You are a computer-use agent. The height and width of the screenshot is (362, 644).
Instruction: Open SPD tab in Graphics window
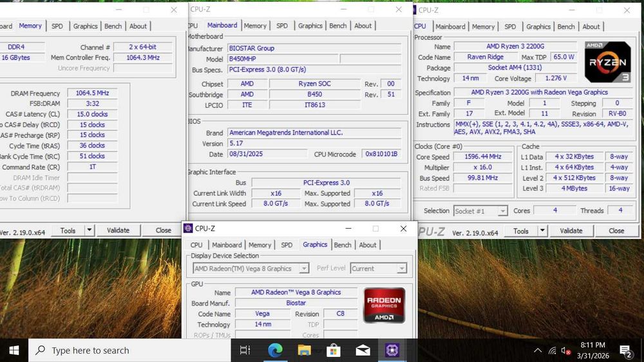pyautogui.click(x=287, y=245)
